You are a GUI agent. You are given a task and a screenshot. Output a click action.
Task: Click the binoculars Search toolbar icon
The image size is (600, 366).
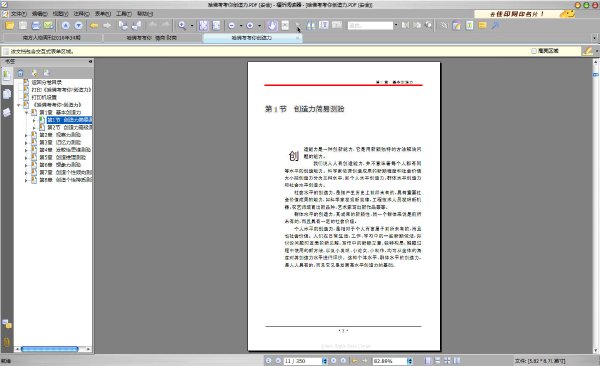(x=311, y=26)
